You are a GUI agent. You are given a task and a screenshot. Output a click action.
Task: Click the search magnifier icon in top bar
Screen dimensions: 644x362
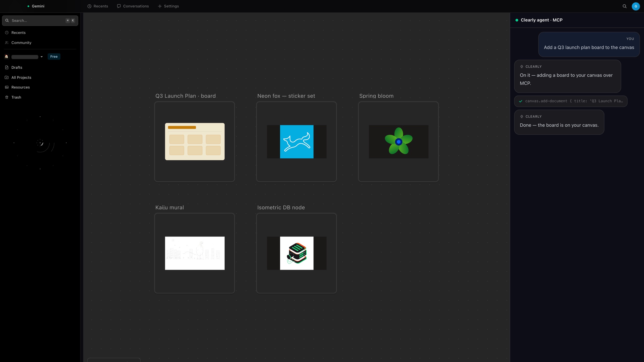coord(624,6)
